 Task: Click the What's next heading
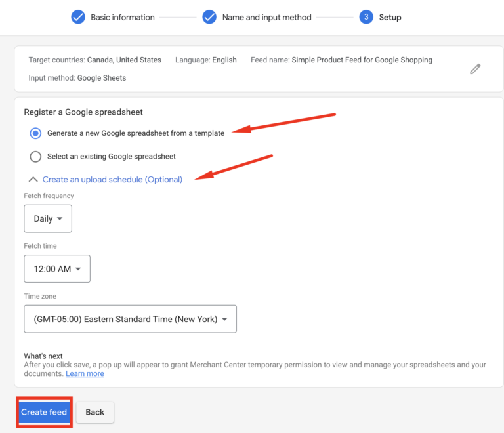(43, 356)
